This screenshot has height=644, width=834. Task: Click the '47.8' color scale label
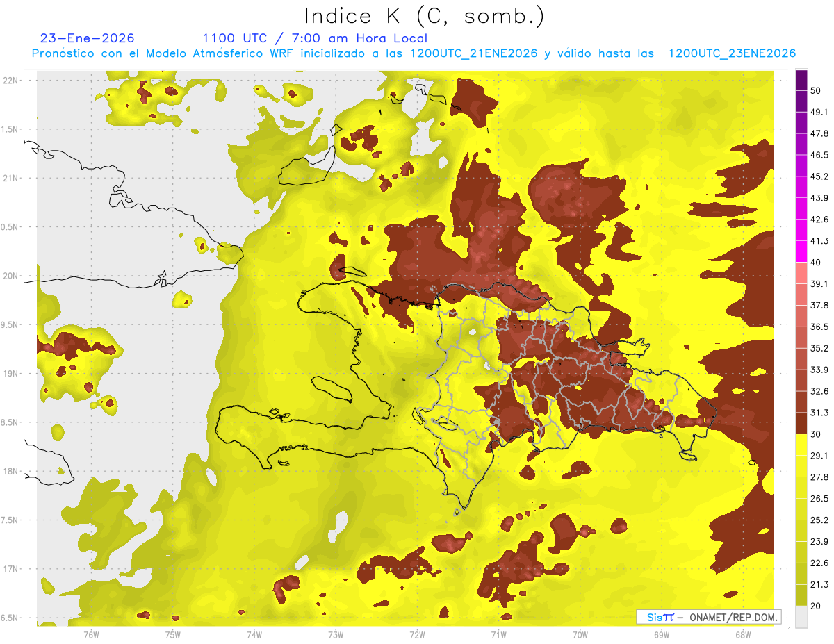tap(819, 133)
